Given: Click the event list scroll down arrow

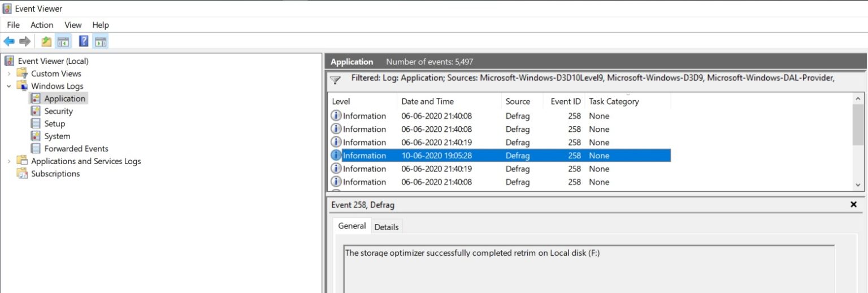Looking at the screenshot, I should coord(858,185).
